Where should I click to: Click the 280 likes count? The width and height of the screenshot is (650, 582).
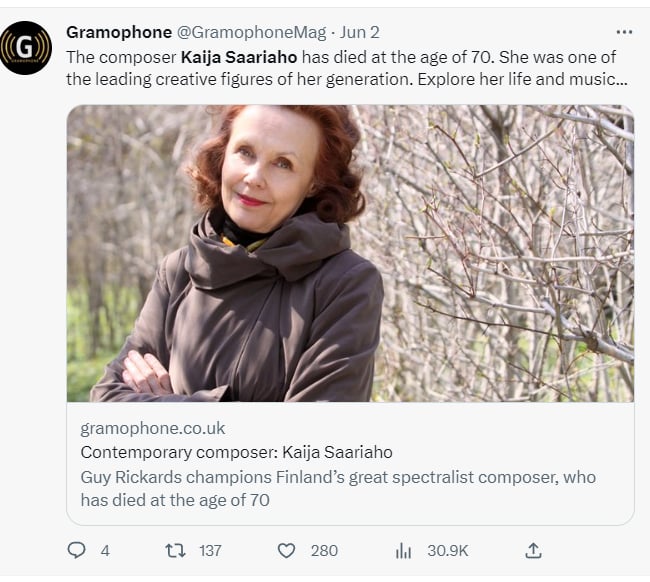[x=324, y=551]
